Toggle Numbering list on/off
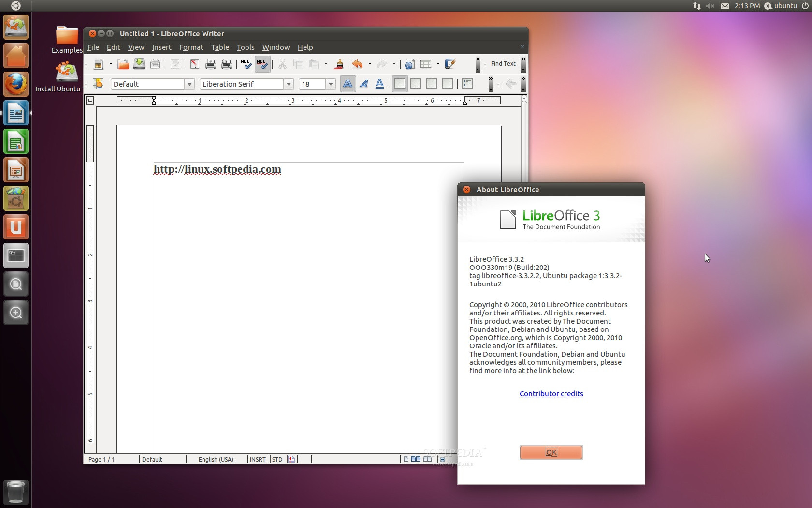 [x=467, y=84]
